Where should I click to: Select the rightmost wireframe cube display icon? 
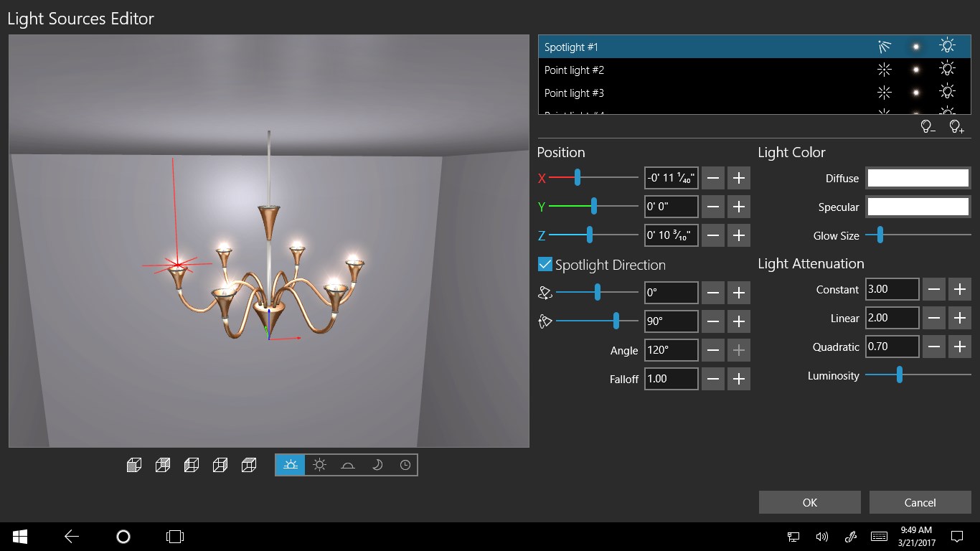point(249,464)
